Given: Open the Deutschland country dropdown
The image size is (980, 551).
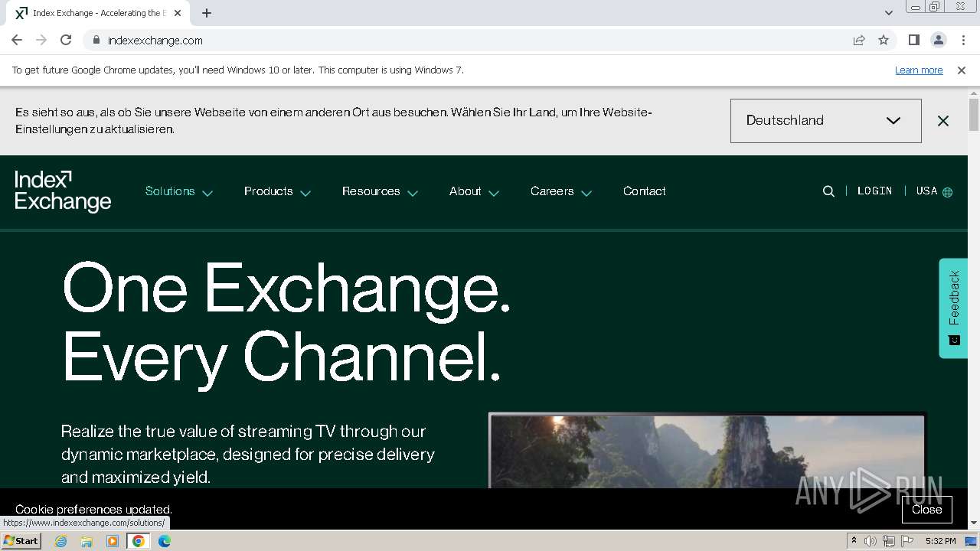Looking at the screenshot, I should click(x=825, y=120).
